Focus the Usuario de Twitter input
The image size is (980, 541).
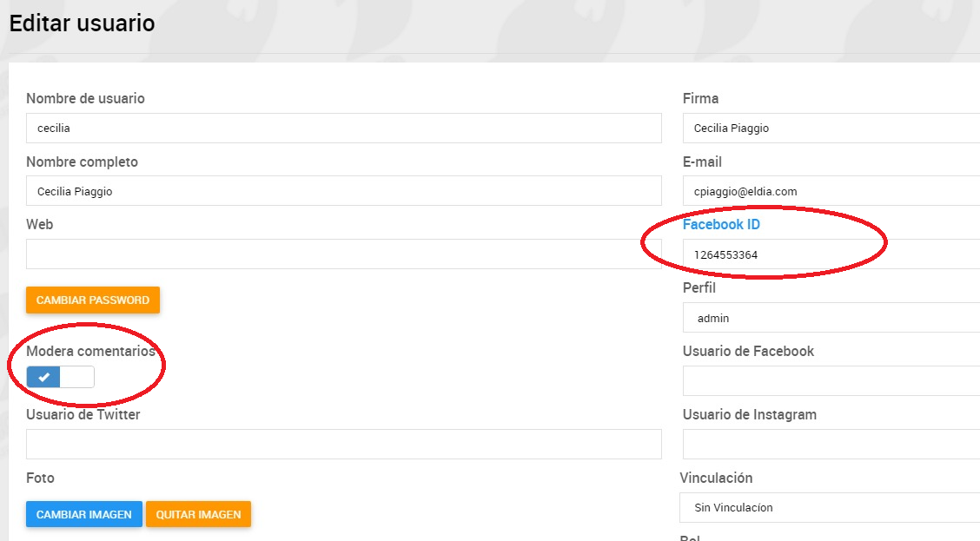click(343, 444)
